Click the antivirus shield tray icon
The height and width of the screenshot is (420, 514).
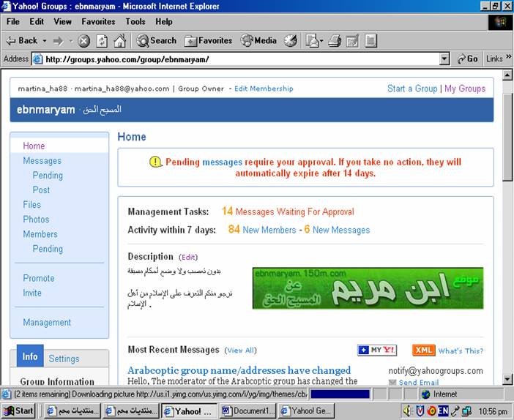[x=420, y=410]
